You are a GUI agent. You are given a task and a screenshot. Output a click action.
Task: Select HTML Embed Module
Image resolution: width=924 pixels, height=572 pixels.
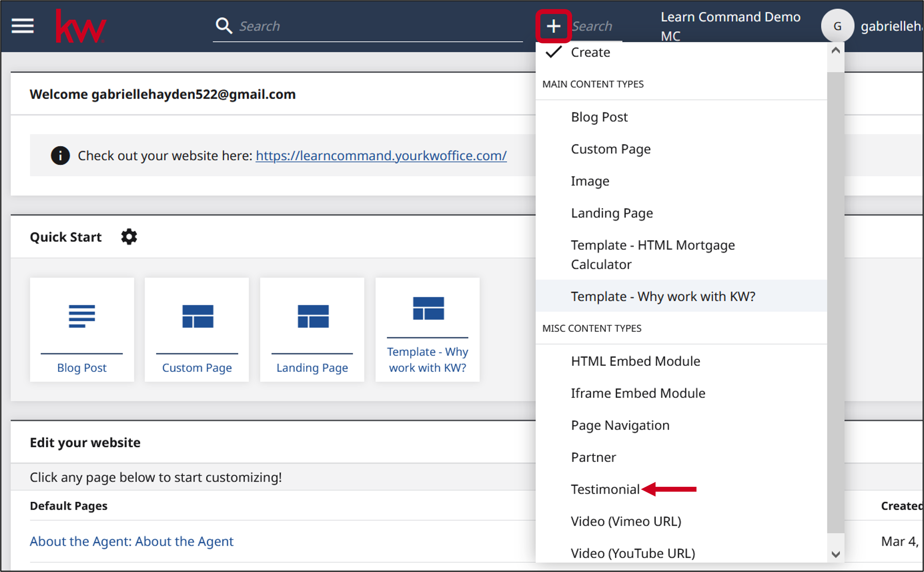[x=681, y=361]
